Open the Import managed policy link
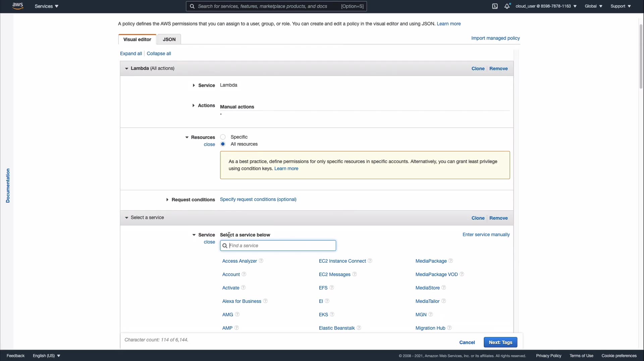 [x=495, y=38]
